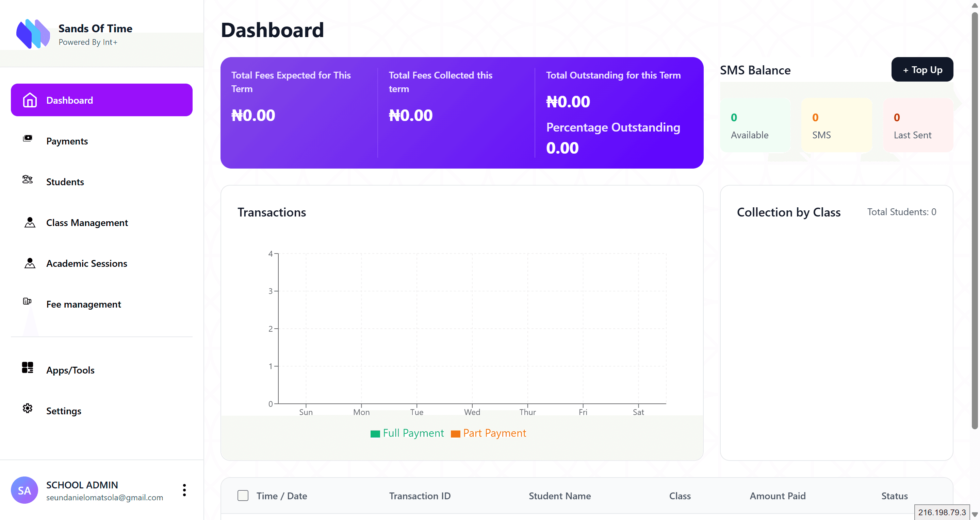The height and width of the screenshot is (520, 980).
Task: Click the Available SMS balance card
Action: point(755,125)
